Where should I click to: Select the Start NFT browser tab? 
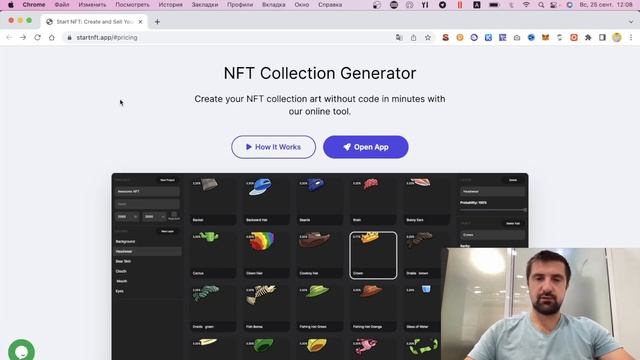point(94,22)
